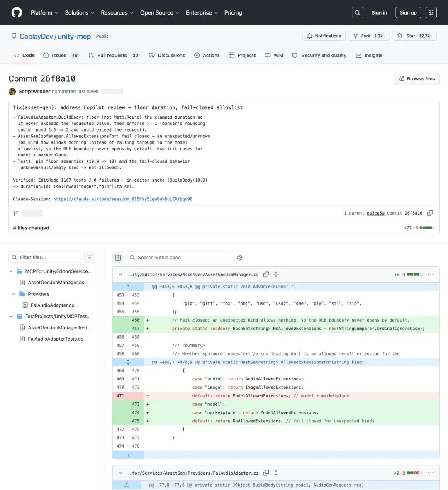448x490 pixels.
Task: Collapse the FalAudioAdapter.cs diff section
Action: (120, 473)
